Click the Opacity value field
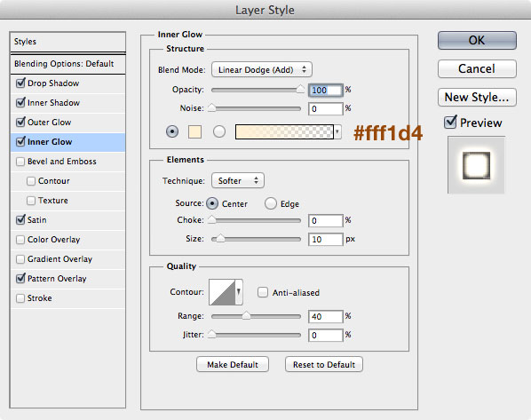 (326, 90)
